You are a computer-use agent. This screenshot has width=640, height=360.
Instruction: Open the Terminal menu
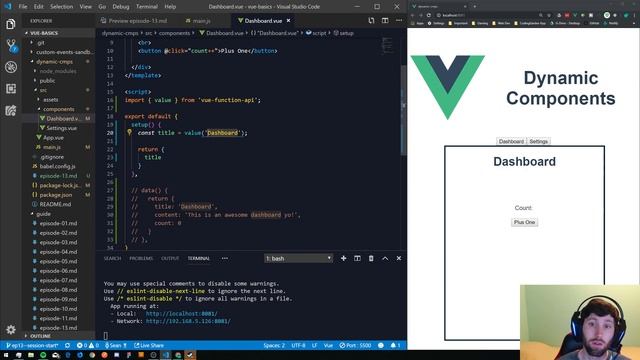(147, 7)
